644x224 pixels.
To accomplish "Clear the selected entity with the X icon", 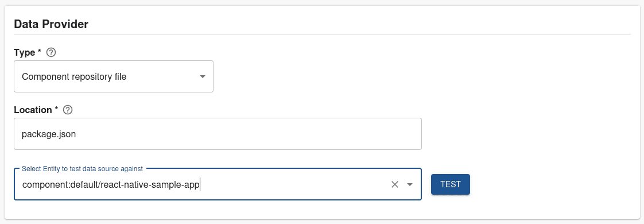I will pos(395,184).
